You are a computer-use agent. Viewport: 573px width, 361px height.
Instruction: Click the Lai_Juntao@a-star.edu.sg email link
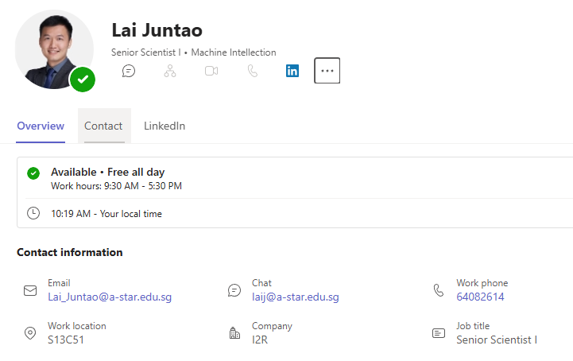click(110, 297)
